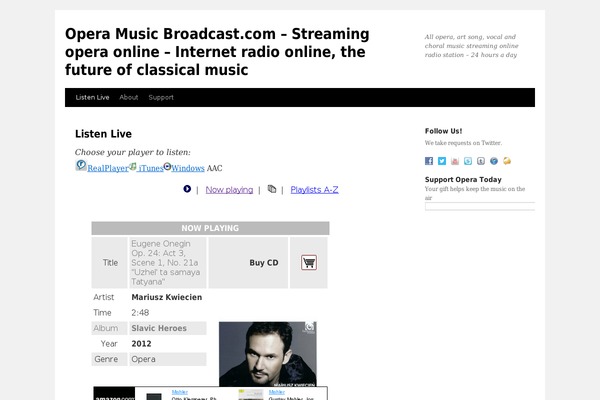
Task: Click the donation field under Support Opera Today
Action: [480, 206]
